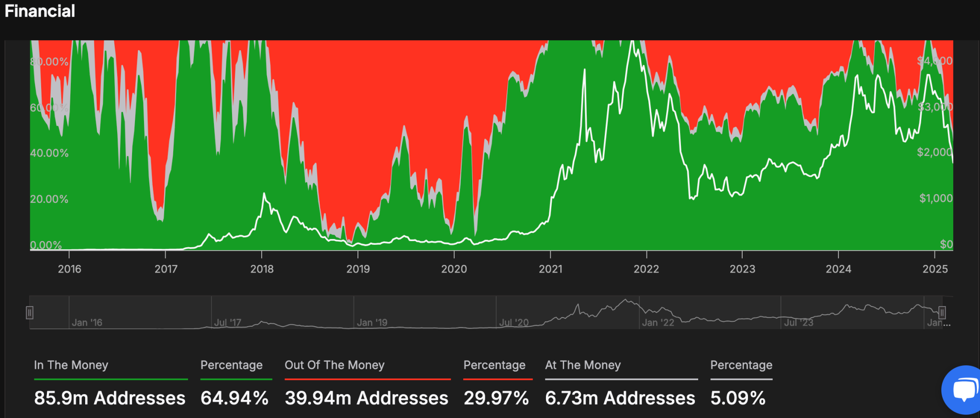The width and height of the screenshot is (980, 418).
Task: Click Jul '17 in the range navigator
Action: pyautogui.click(x=227, y=322)
